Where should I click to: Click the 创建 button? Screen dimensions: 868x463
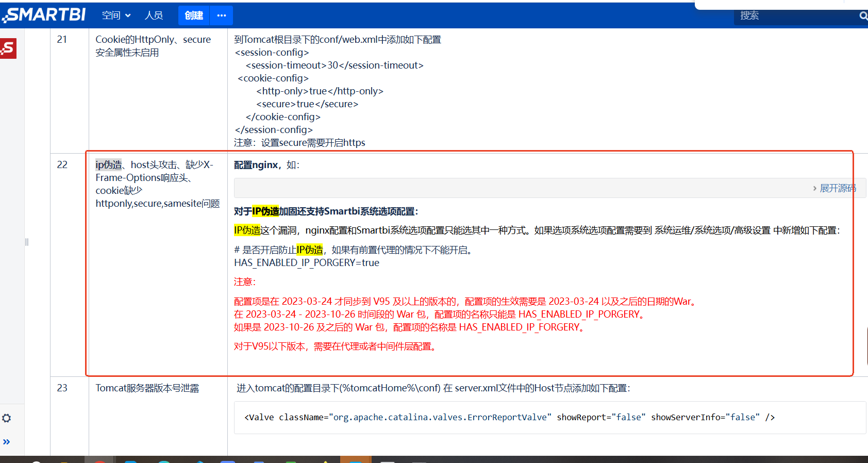194,15
